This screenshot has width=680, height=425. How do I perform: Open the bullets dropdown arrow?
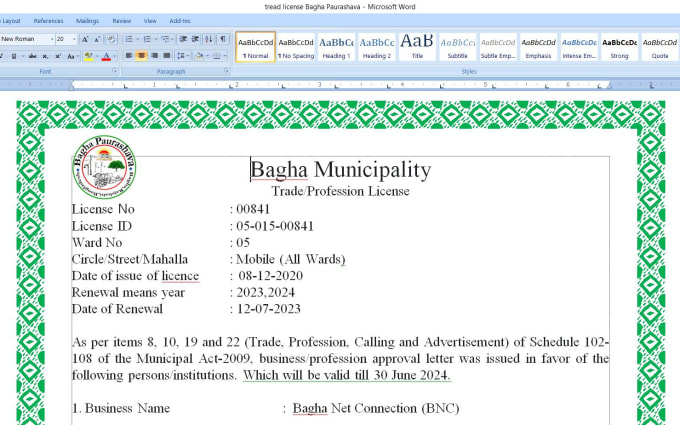click(137, 39)
